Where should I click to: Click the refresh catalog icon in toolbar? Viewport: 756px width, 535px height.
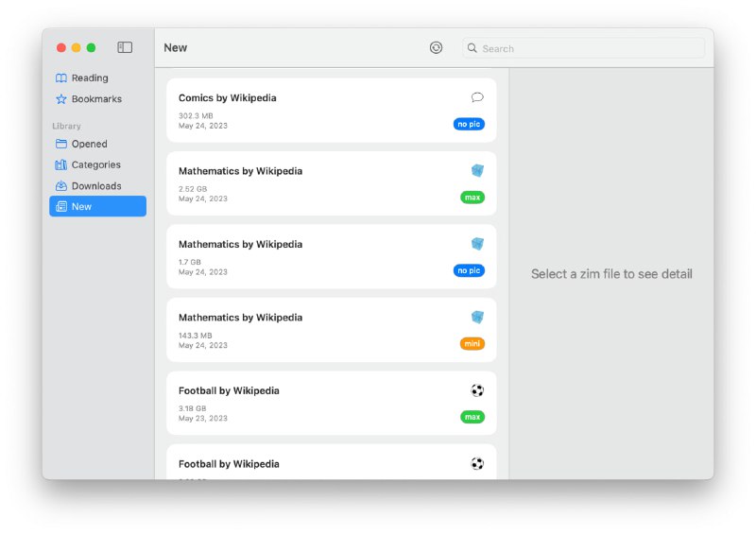click(436, 47)
